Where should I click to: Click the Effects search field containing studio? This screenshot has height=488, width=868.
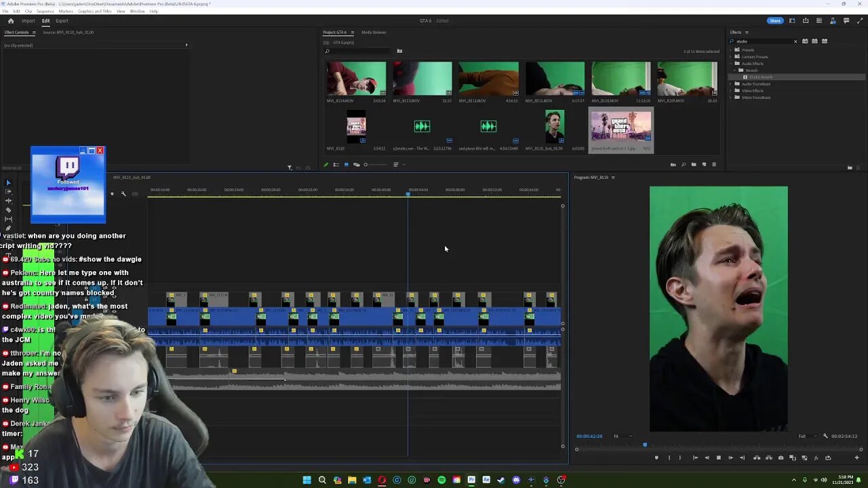coord(763,41)
